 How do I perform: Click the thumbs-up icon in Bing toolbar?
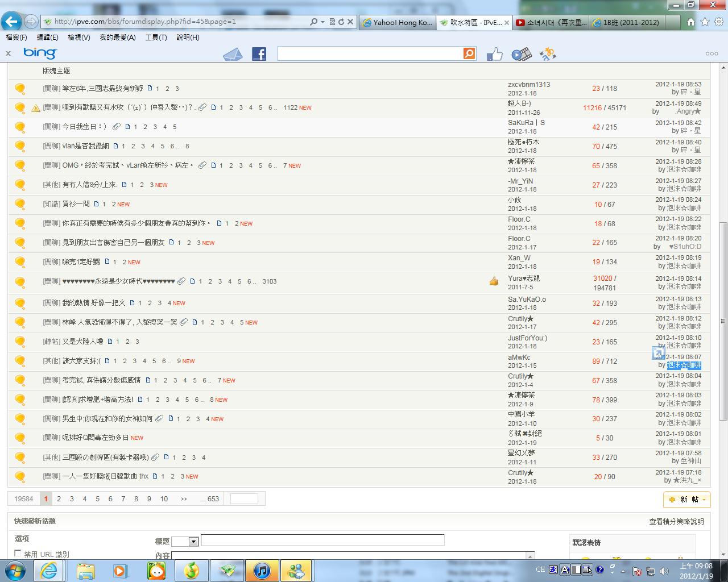(x=494, y=54)
